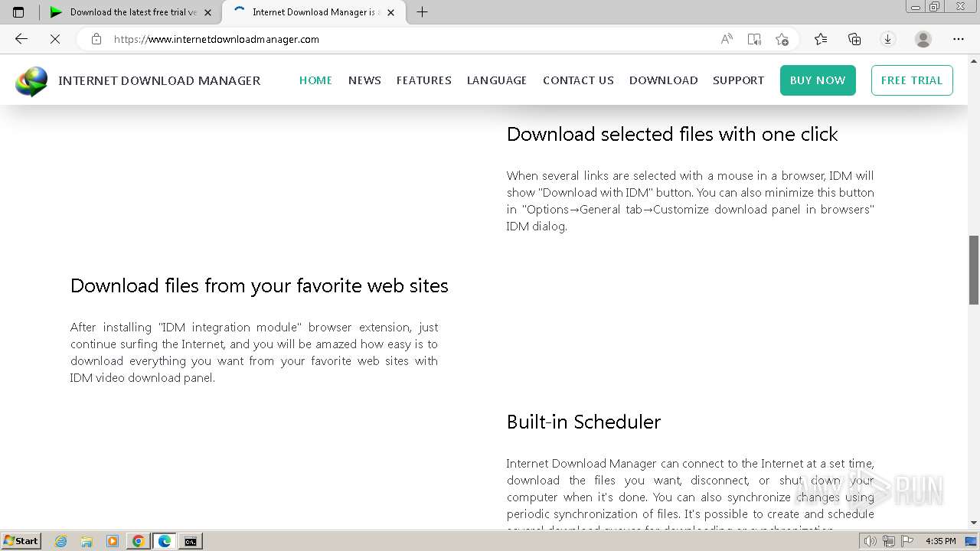Click the BUY NOW button
The width and height of the screenshot is (980, 551).
(x=818, y=80)
